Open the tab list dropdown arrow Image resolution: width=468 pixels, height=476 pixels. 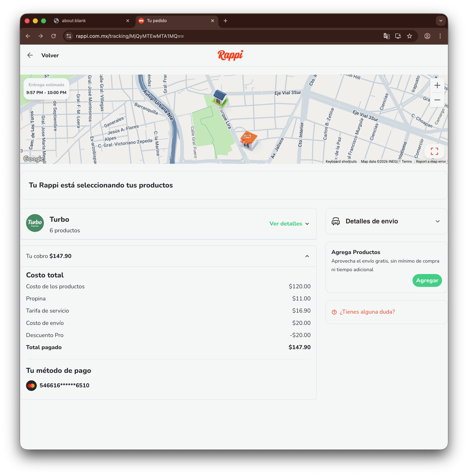click(441, 21)
